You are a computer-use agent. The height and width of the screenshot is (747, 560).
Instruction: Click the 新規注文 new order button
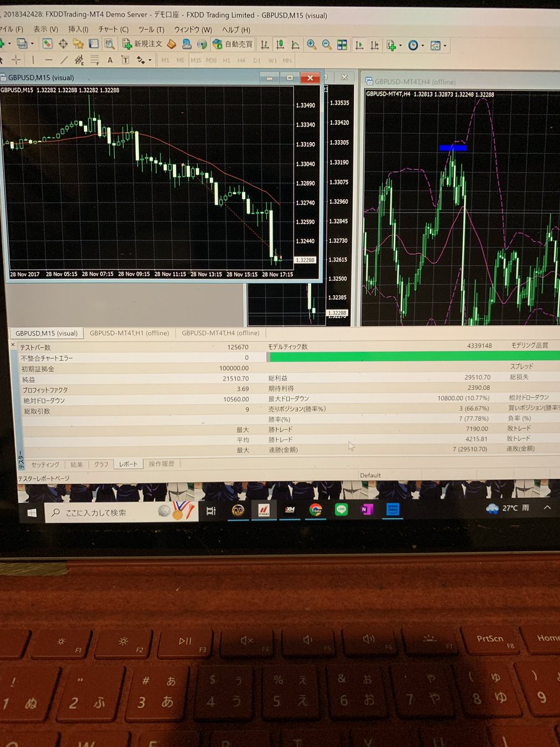pyautogui.click(x=142, y=44)
